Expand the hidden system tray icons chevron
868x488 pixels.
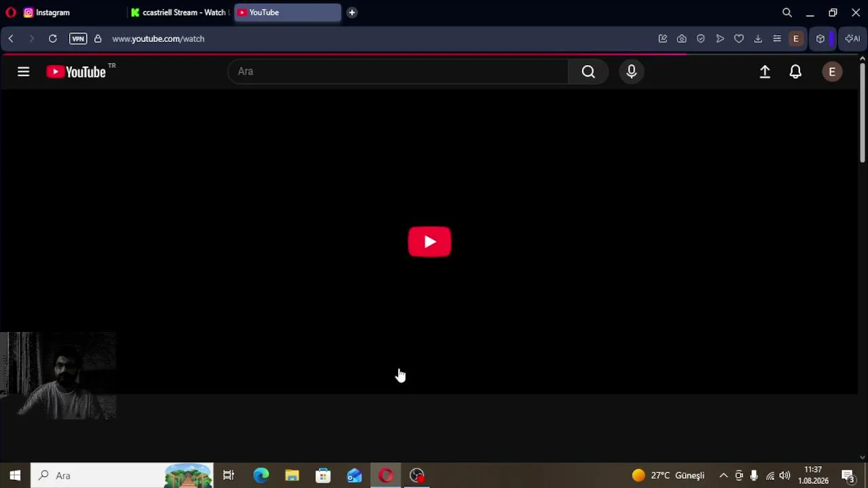[x=724, y=475]
